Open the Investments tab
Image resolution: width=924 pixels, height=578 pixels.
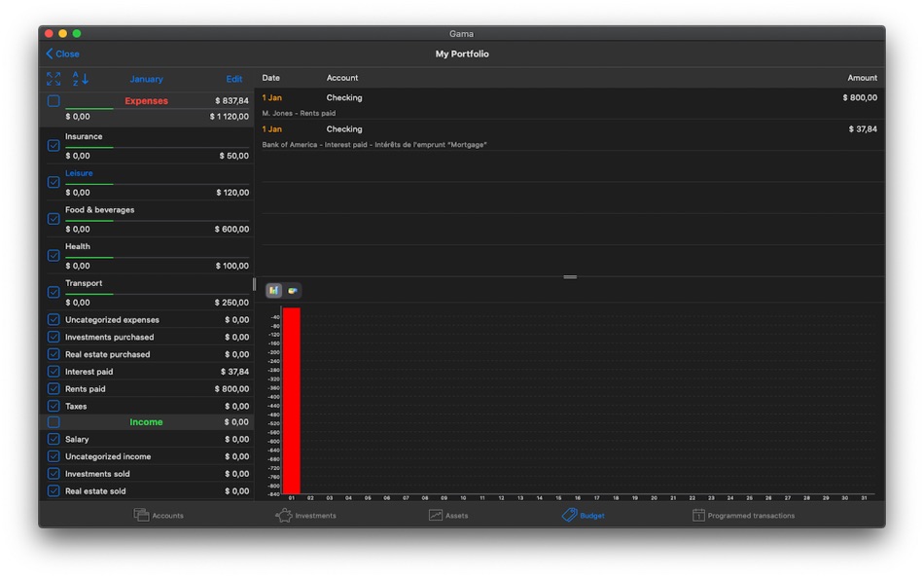(x=305, y=515)
